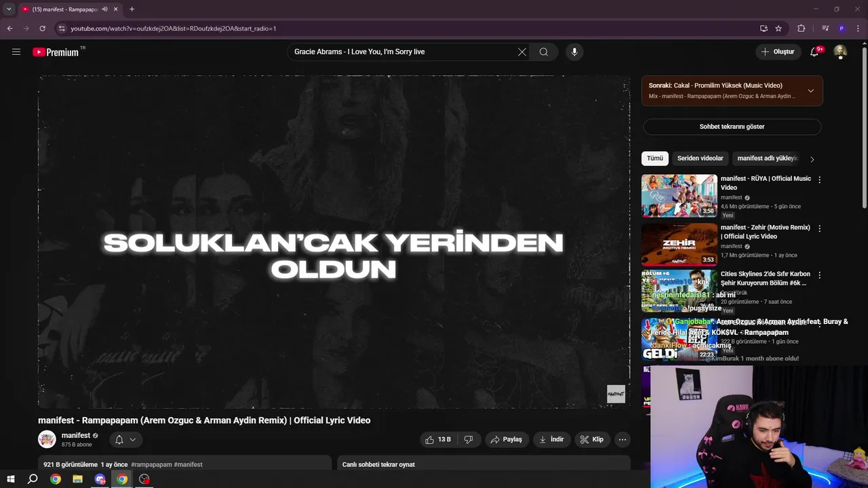
Task: Go to YouTube Premium home logo
Action: point(56,52)
